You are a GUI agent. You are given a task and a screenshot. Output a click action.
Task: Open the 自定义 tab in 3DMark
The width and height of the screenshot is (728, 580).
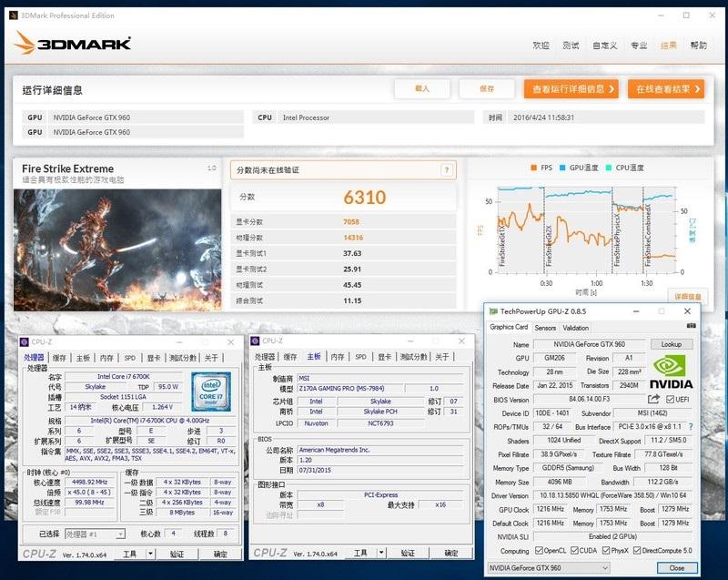click(604, 45)
